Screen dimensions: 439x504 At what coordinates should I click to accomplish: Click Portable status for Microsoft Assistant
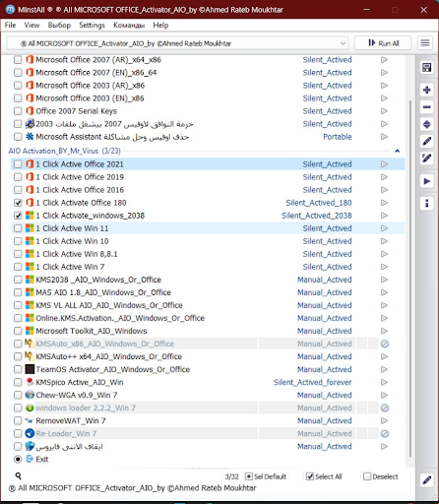338,137
